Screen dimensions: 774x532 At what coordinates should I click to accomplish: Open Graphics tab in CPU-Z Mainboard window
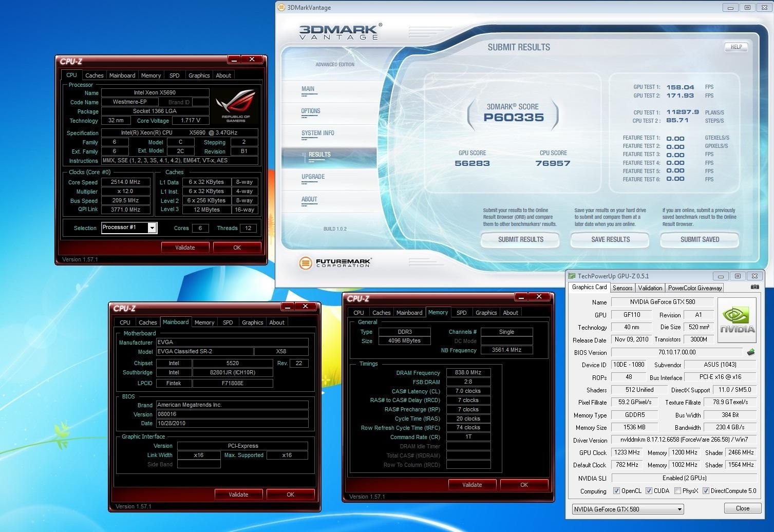coord(253,322)
